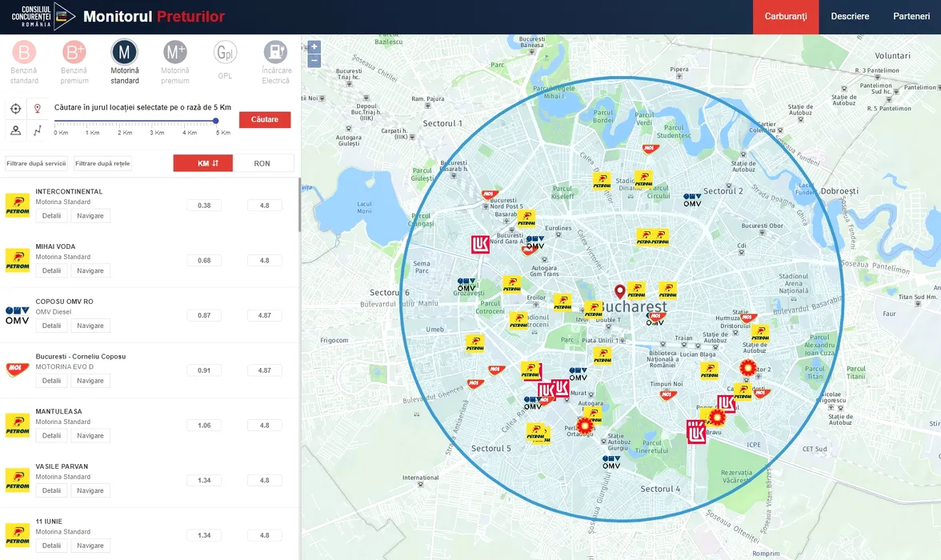Image resolution: width=941 pixels, height=560 pixels.
Task: Open the Parteneri tab
Action: pyautogui.click(x=911, y=16)
